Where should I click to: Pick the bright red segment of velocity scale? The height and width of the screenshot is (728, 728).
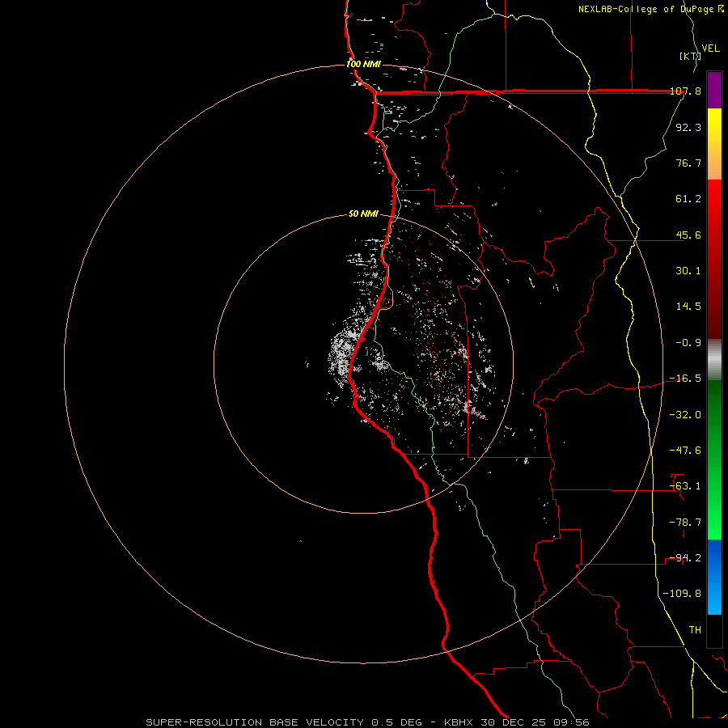[714, 205]
